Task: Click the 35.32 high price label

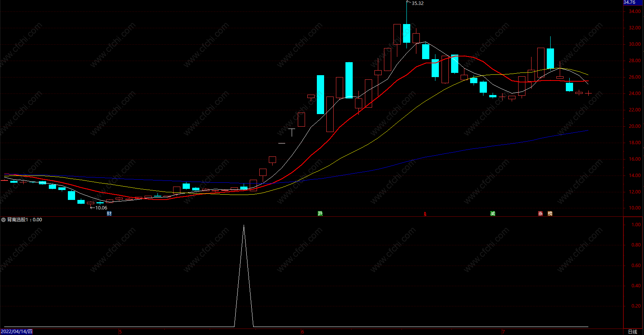Action: pos(418,3)
